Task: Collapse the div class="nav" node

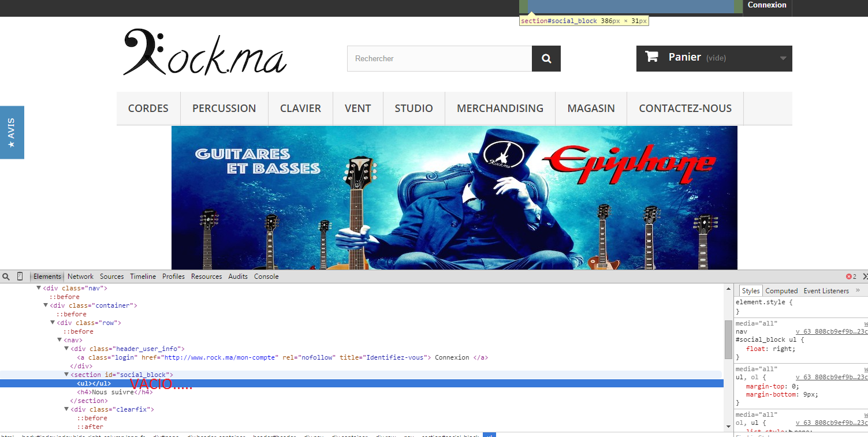Action: tap(39, 287)
